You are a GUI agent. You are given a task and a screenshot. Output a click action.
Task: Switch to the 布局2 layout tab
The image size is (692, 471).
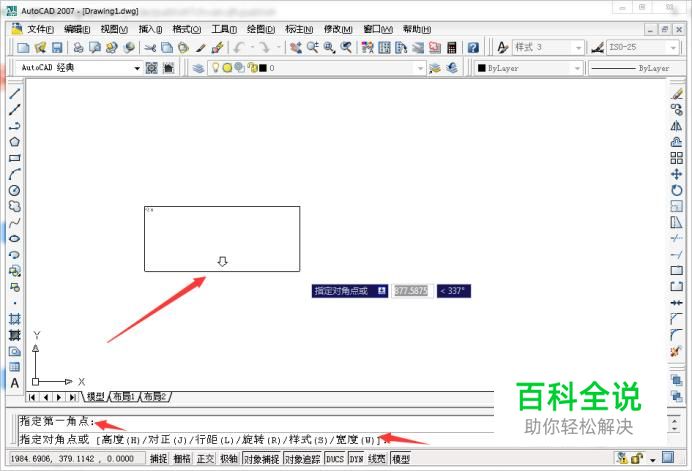coord(155,396)
